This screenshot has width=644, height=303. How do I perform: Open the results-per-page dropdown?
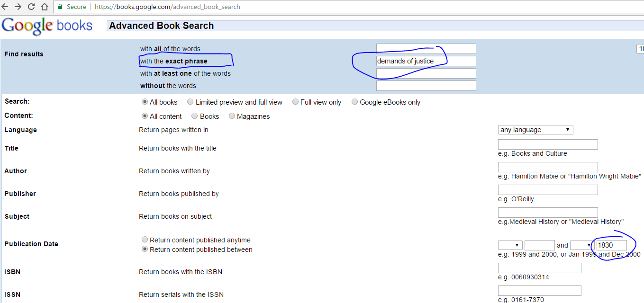click(x=640, y=49)
